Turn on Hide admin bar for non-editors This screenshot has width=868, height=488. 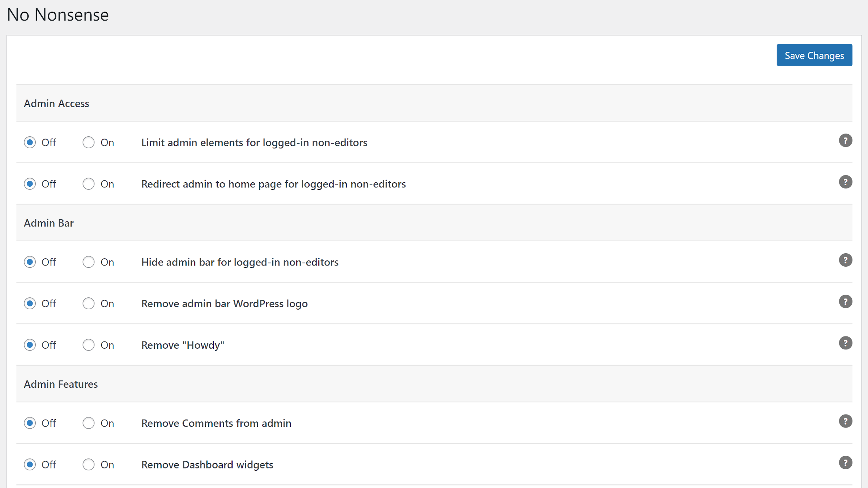[88, 262]
